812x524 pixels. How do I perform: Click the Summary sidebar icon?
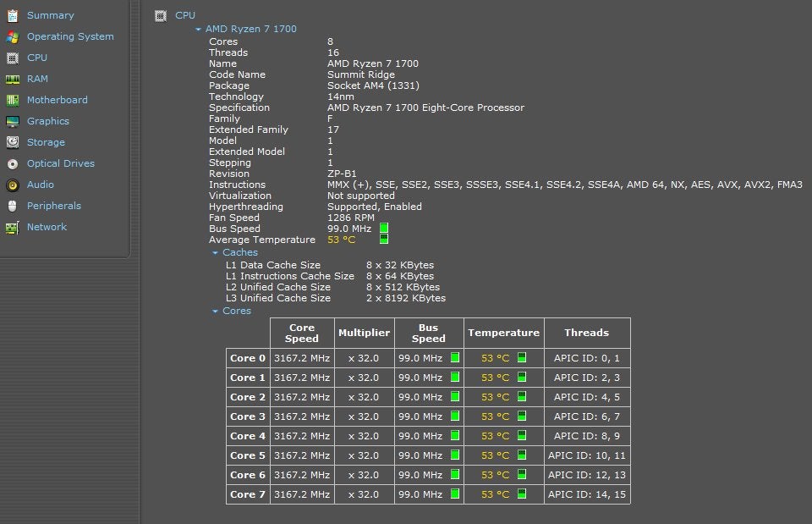tap(13, 15)
